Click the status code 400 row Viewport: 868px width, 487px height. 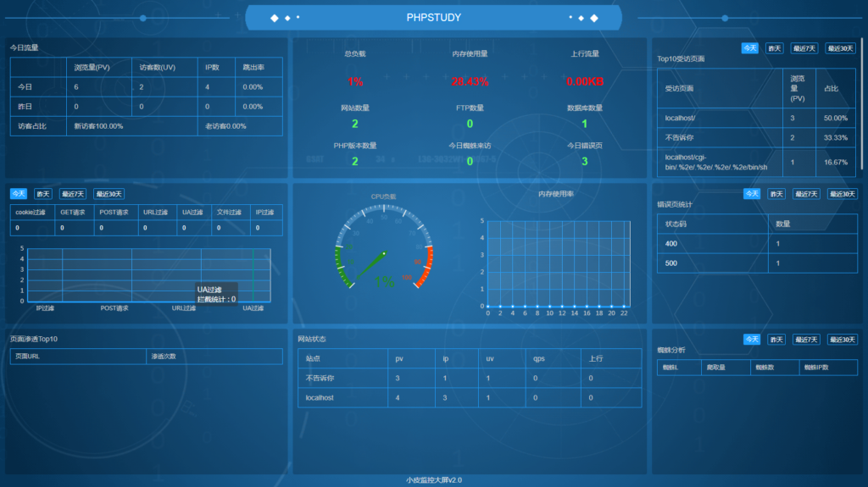[x=757, y=244]
